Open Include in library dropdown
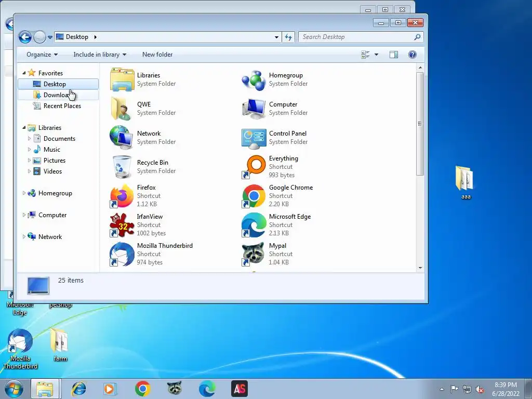The height and width of the screenshot is (399, 532). pyautogui.click(x=100, y=55)
